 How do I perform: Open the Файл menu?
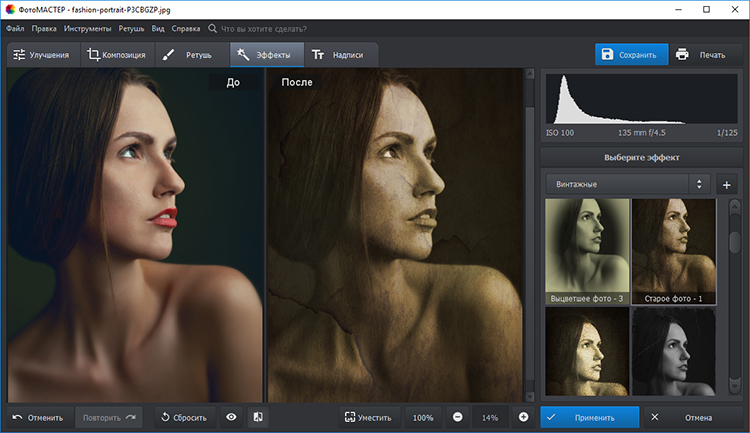click(15, 29)
